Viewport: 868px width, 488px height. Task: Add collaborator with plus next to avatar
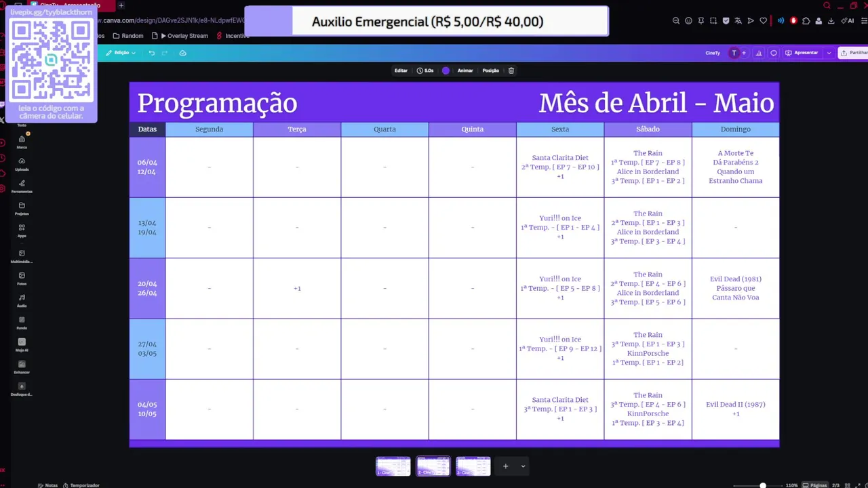pyautogui.click(x=743, y=53)
